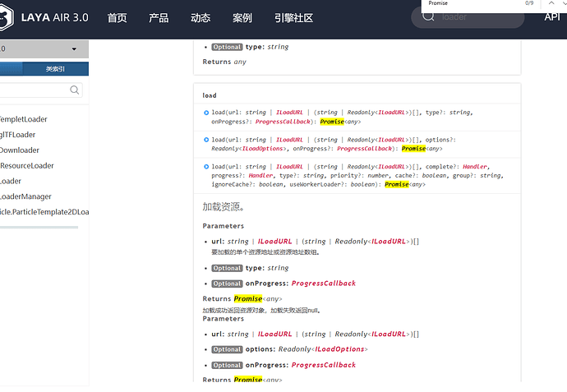This screenshot has width=567, height=392.
Task: Select glTFLoader in class list
Action: [18, 135]
